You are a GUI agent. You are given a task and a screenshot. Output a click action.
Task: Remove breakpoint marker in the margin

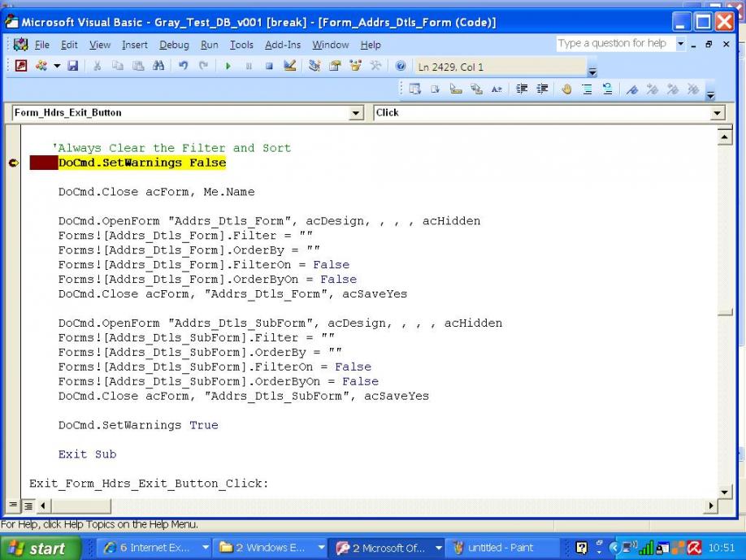(x=13, y=163)
